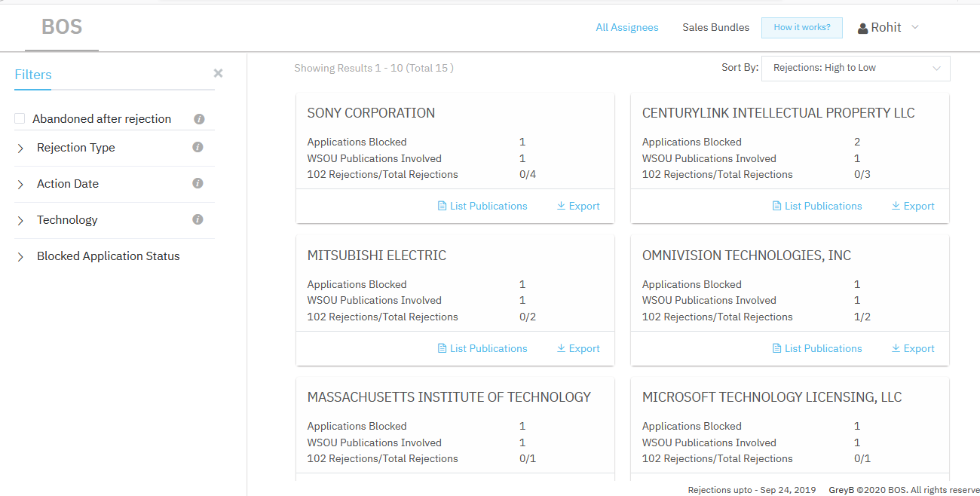980x496 pixels.
Task: Open List Publications for CenturyLink Intellectual Property
Action: click(x=816, y=206)
